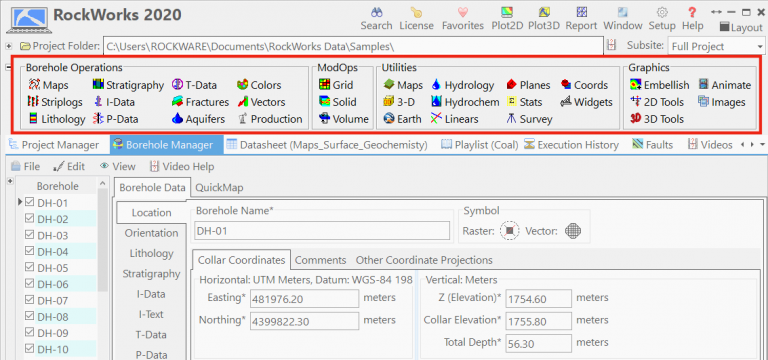This screenshot has width=768, height=360.
Task: Open ModOps Grid menu
Action: click(x=336, y=85)
